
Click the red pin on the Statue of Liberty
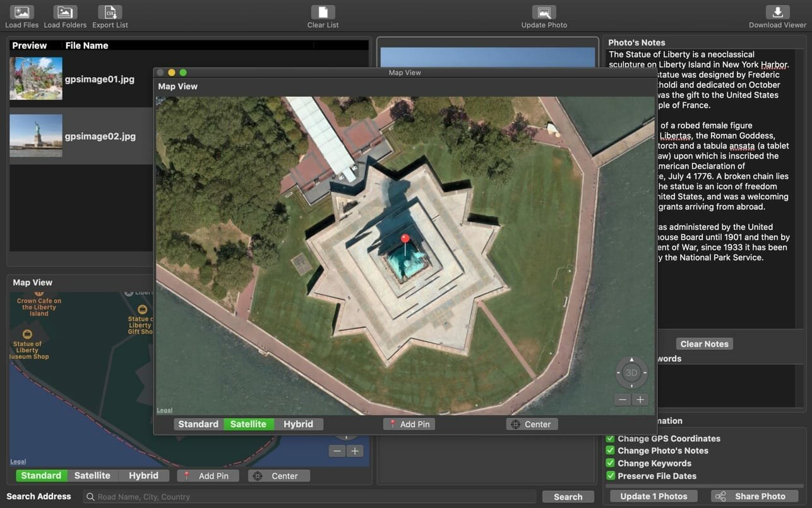click(x=405, y=239)
